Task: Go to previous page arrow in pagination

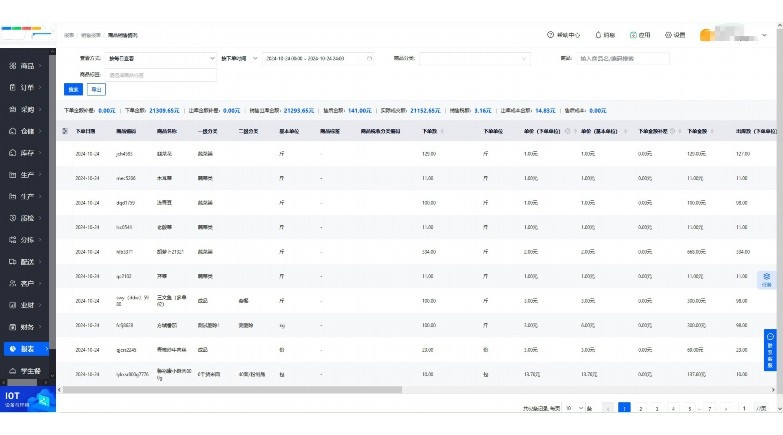Action: tap(608, 409)
